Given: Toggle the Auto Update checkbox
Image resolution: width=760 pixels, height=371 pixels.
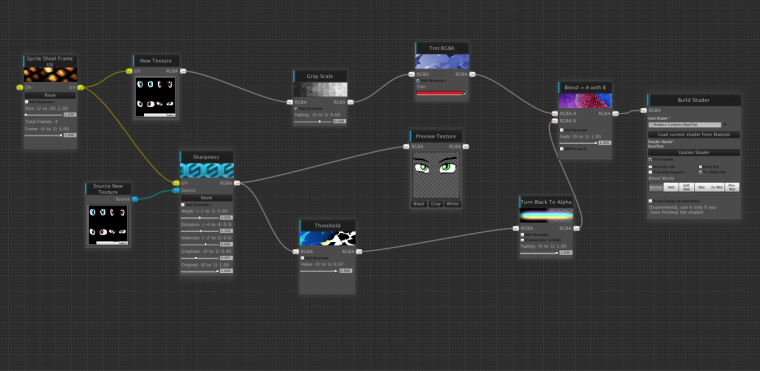Looking at the screenshot, I should pyautogui.click(x=650, y=159).
